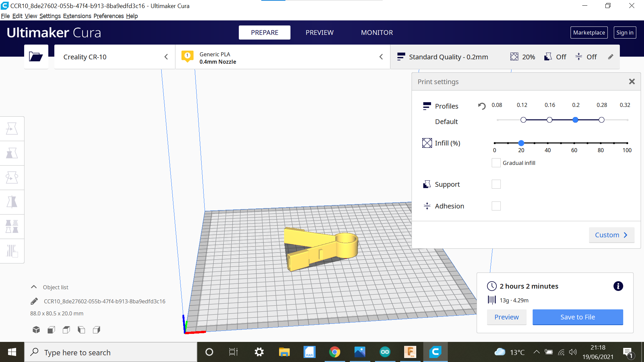
Task: Open Windows notification center
Action: 628,352
